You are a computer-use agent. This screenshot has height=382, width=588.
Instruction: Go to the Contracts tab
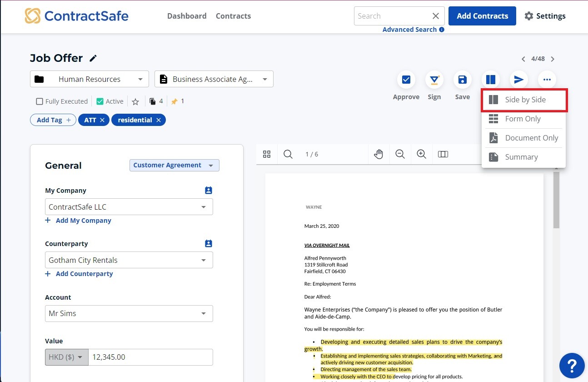234,16
